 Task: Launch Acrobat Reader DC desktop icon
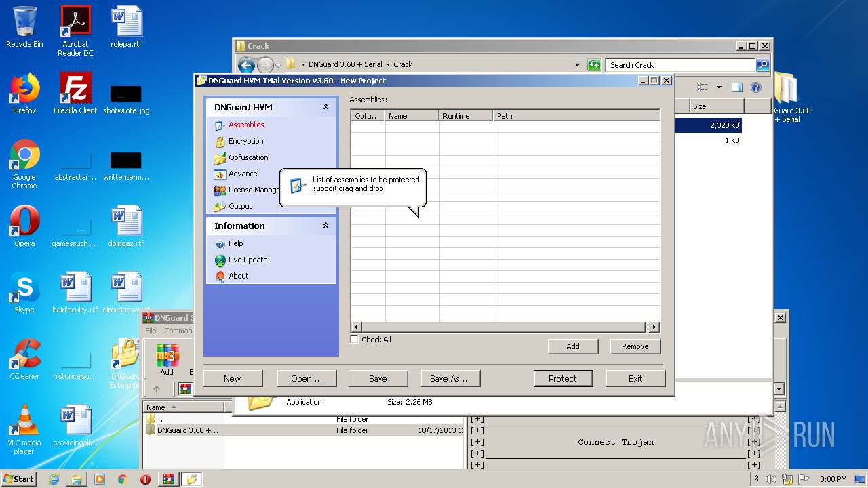[75, 31]
